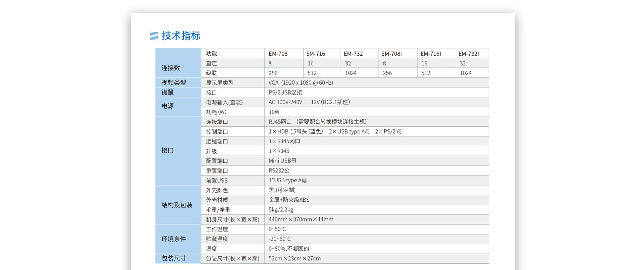The image size is (644, 270).
Task: Click the Mini USB母 value
Action: click(x=282, y=161)
